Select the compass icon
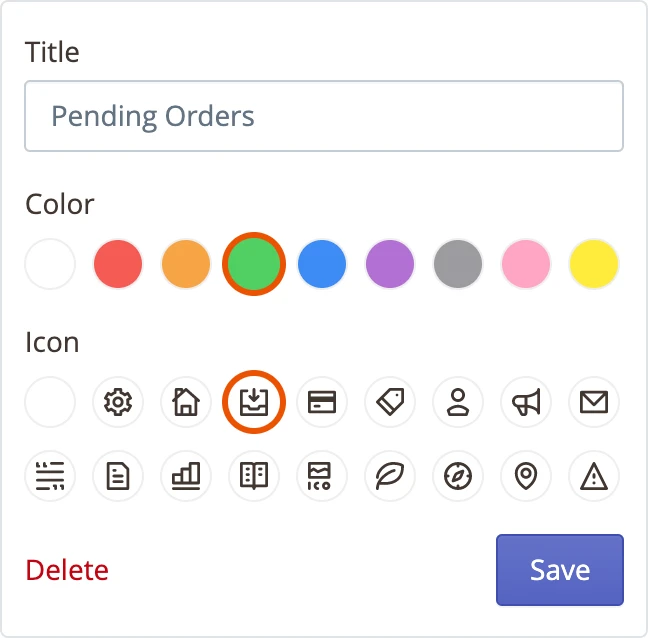 click(x=458, y=476)
